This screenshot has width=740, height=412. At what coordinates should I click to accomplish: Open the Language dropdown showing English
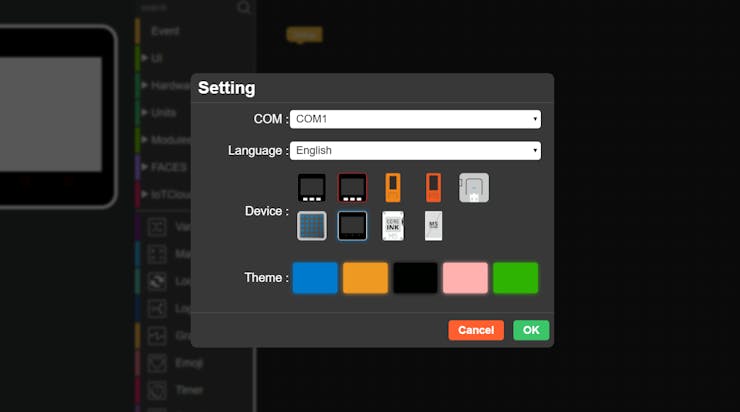pyautogui.click(x=415, y=151)
